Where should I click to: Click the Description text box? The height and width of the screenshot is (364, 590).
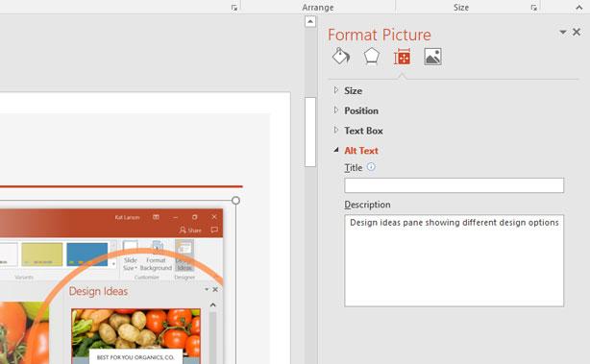(x=455, y=260)
